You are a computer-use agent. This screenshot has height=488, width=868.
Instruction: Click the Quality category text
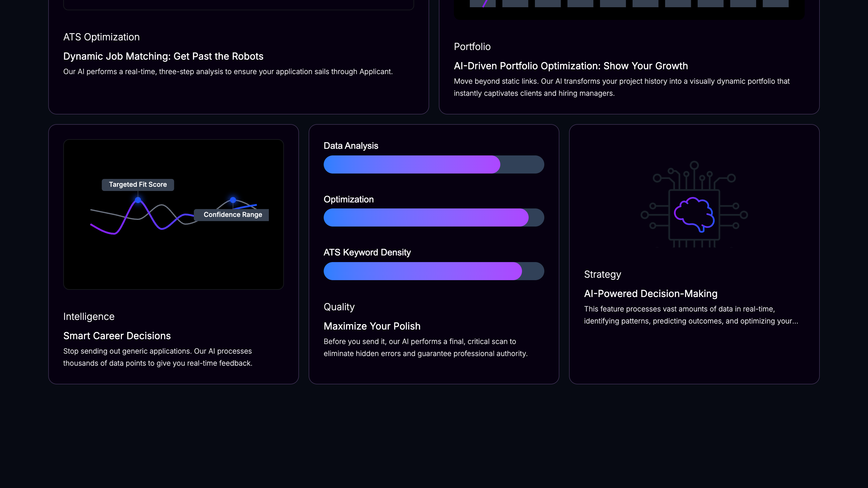pyautogui.click(x=339, y=307)
